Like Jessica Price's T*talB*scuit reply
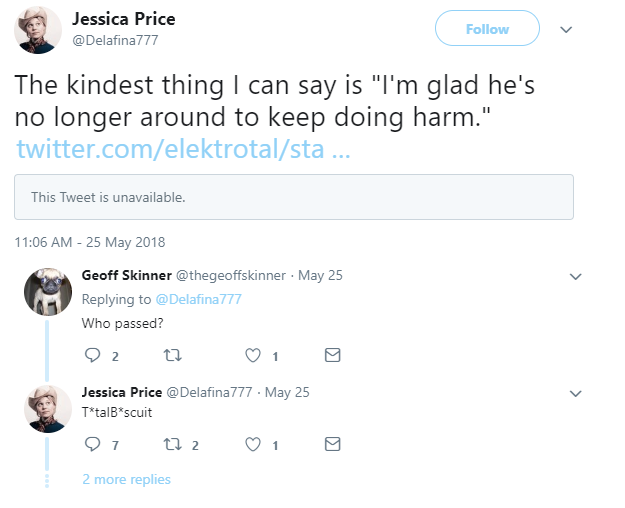 pos(253,444)
